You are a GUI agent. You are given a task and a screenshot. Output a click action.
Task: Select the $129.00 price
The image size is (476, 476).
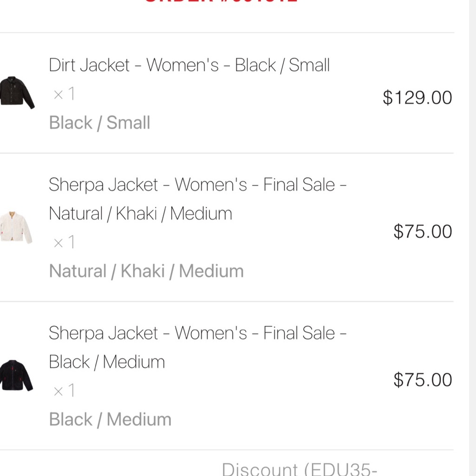tap(417, 98)
